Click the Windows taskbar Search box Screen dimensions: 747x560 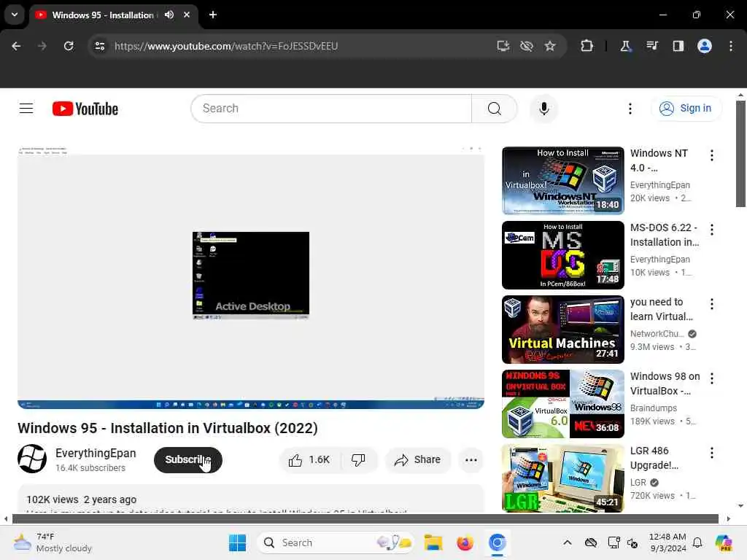[336, 542]
